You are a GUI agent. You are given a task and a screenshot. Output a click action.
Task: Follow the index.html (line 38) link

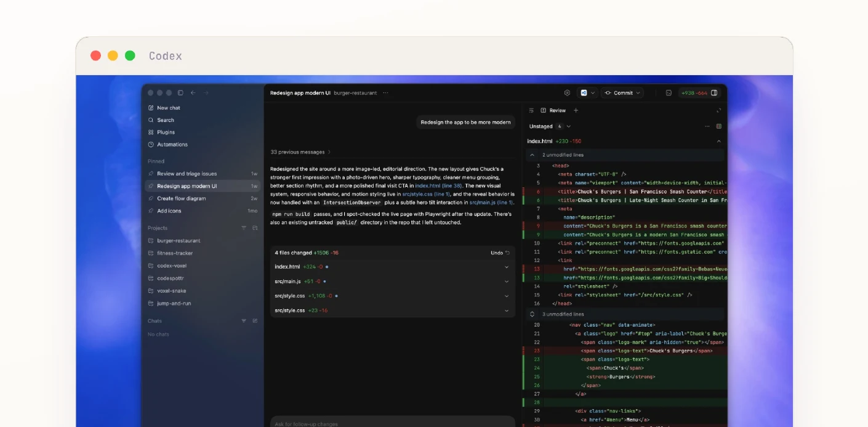pyautogui.click(x=438, y=185)
